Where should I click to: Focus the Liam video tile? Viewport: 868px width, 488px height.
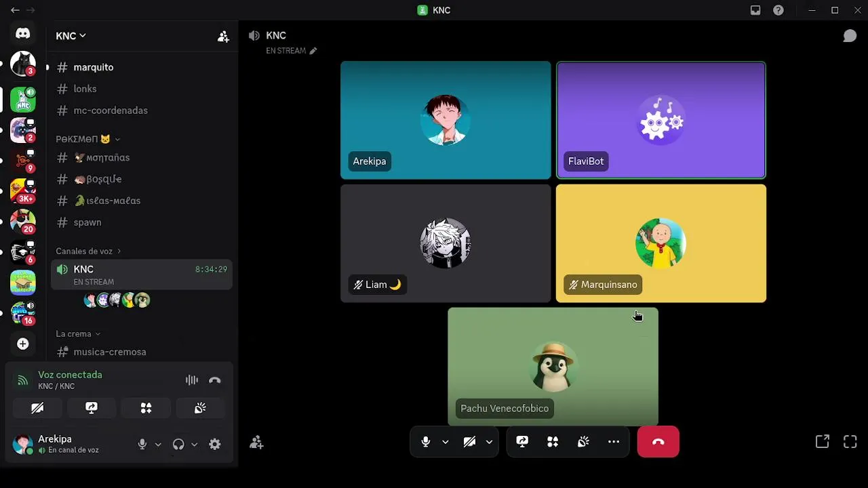pos(446,243)
